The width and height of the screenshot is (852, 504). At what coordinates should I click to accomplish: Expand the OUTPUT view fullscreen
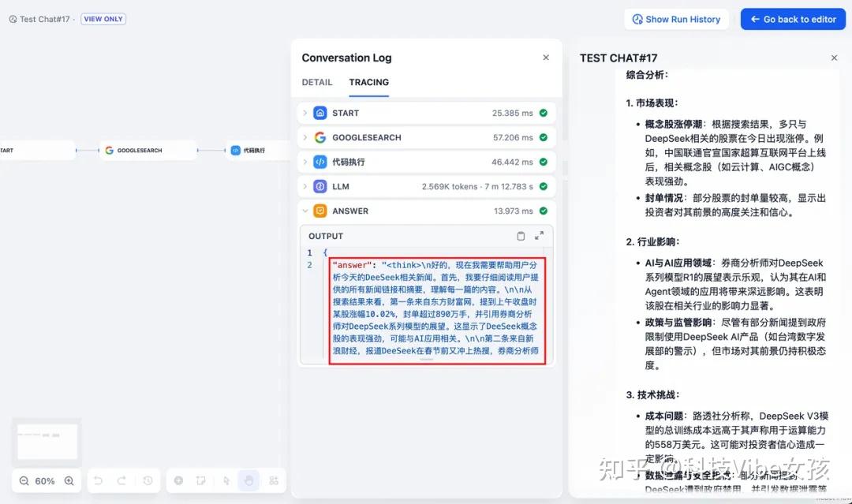pyautogui.click(x=540, y=235)
